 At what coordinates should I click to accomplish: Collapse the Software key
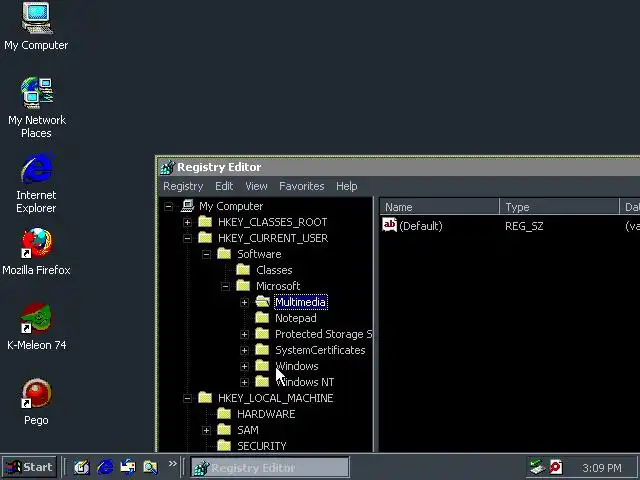[x=206, y=254]
